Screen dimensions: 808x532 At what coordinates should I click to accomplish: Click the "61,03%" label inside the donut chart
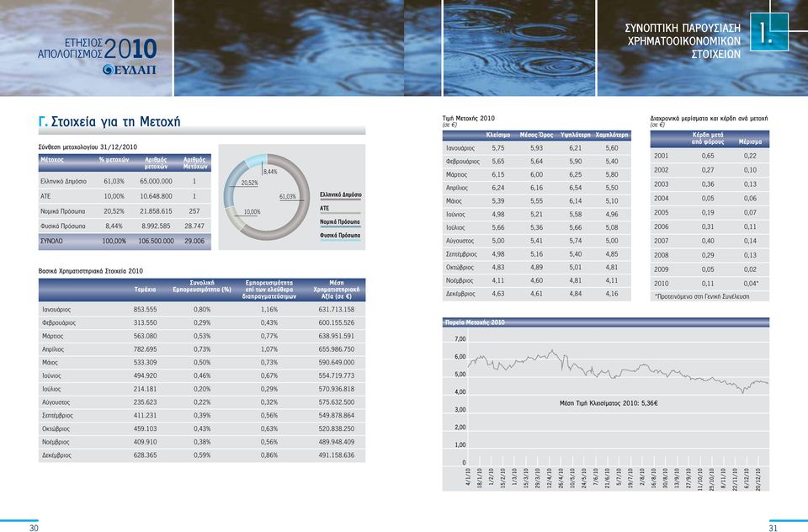[x=288, y=197]
